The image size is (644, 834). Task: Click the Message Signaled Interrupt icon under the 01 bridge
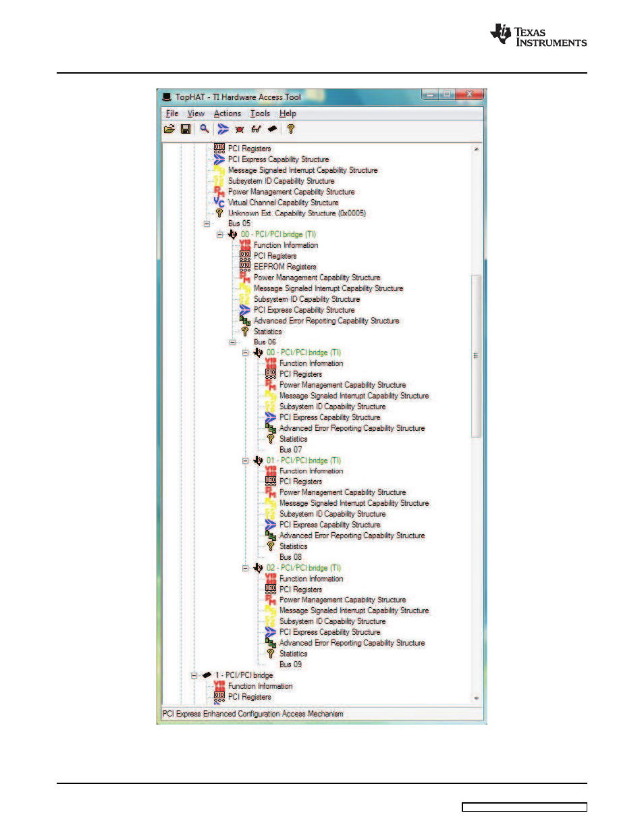(x=271, y=503)
